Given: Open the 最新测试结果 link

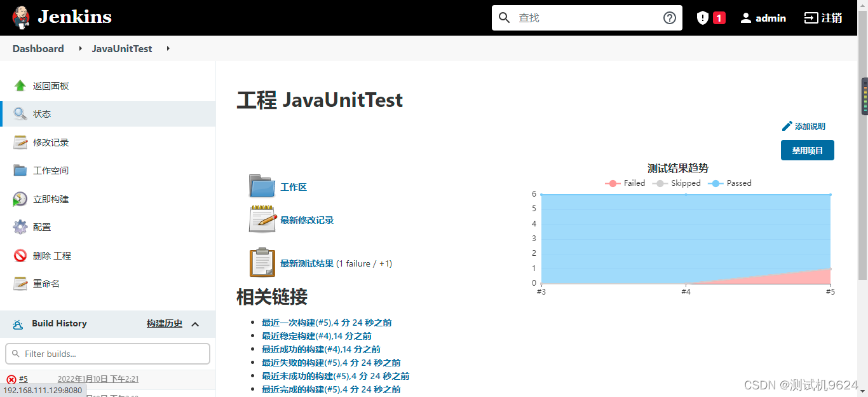Looking at the screenshot, I should point(307,263).
